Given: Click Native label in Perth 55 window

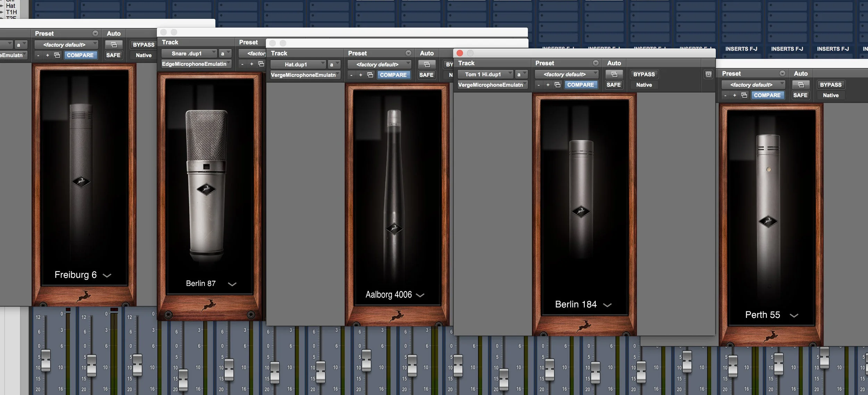Looking at the screenshot, I should 831,95.
